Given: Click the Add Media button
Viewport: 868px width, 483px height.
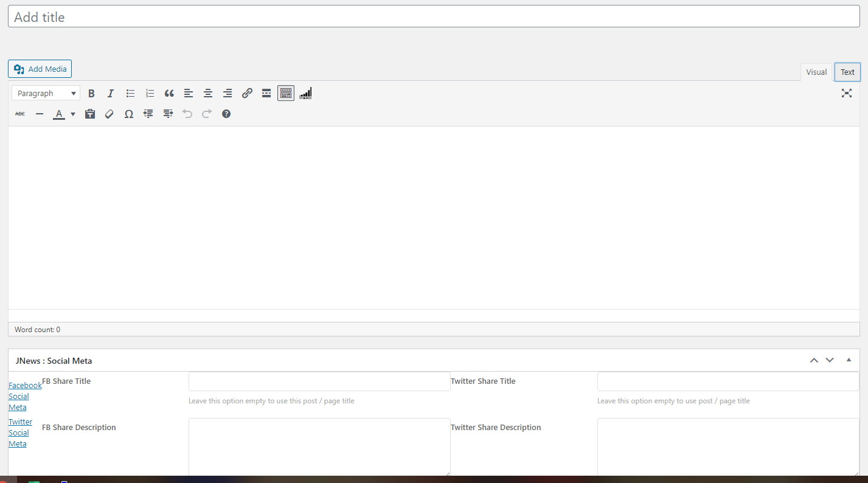Looking at the screenshot, I should coord(40,69).
